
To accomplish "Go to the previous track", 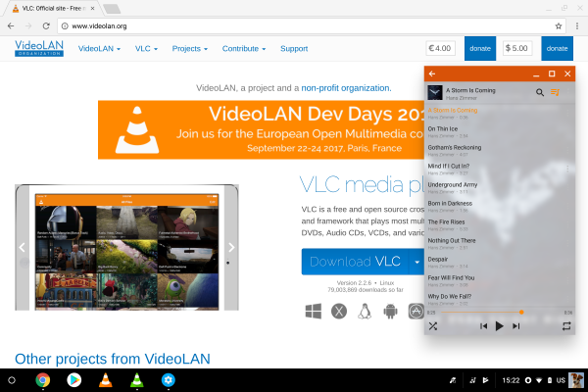I will pyautogui.click(x=483, y=325).
